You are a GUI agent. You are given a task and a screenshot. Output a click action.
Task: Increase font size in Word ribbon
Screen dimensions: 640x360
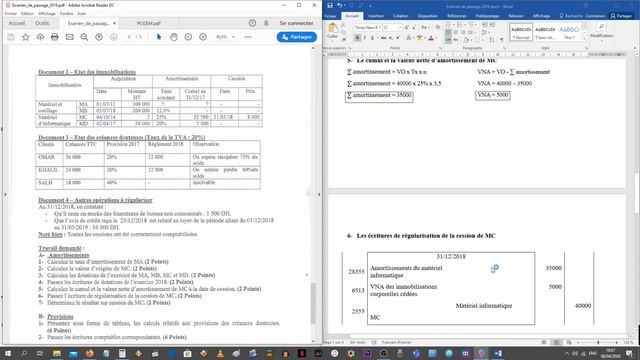[407, 27]
